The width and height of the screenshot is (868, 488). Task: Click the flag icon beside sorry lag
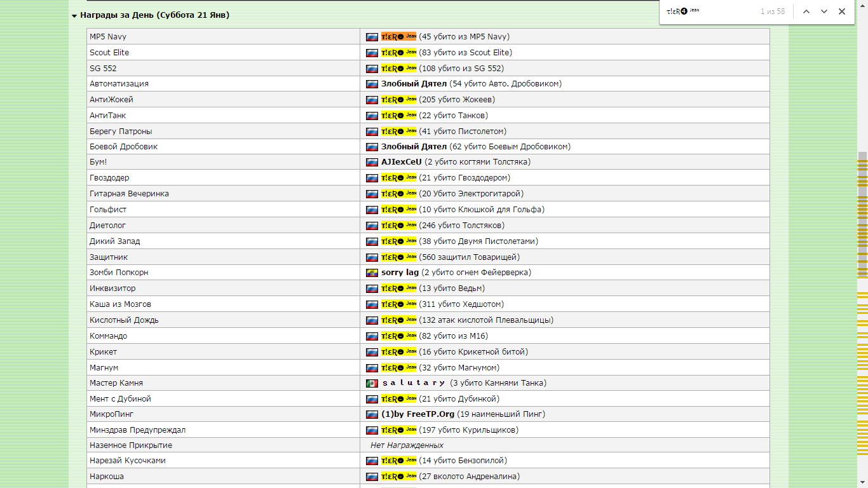[x=372, y=273]
